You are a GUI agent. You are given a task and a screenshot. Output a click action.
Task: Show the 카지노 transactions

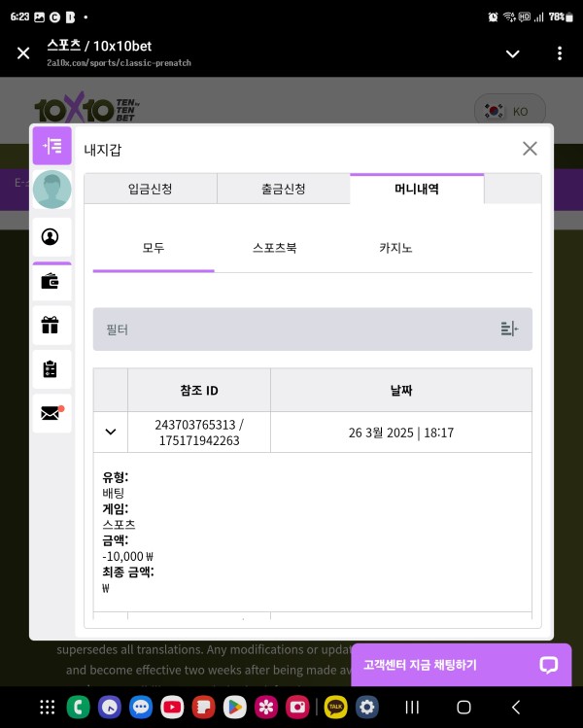(x=395, y=248)
